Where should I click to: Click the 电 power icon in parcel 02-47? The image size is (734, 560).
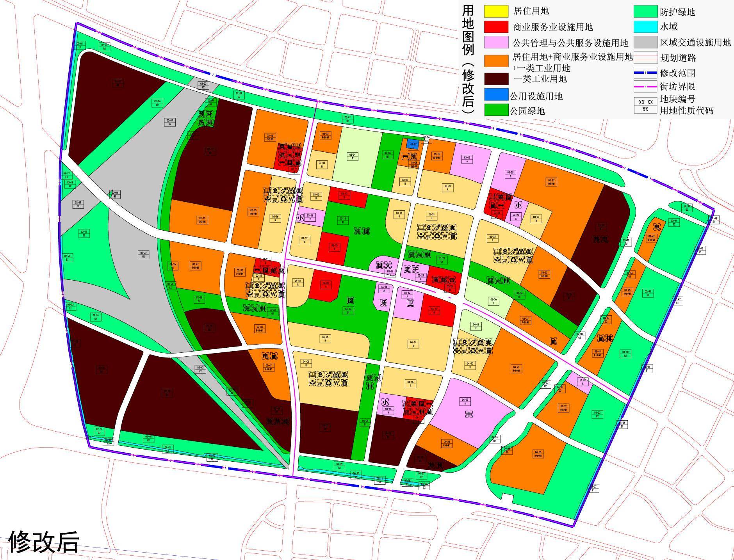point(265,356)
